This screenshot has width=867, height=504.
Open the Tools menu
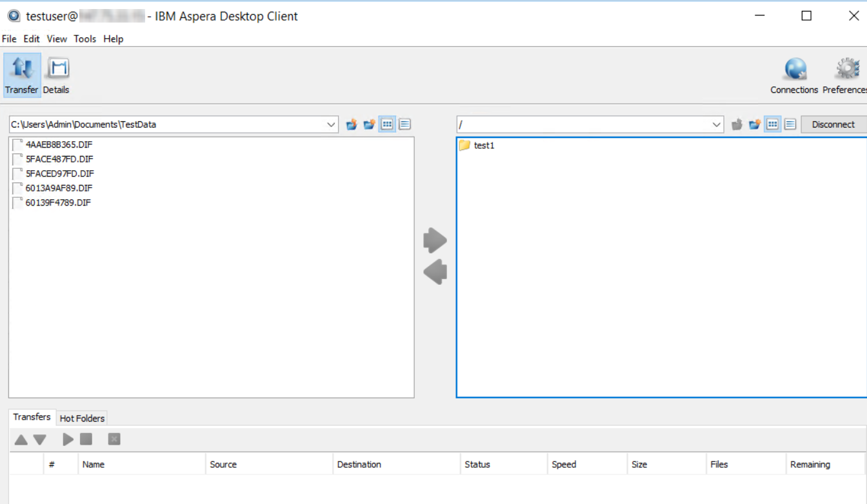(85, 39)
